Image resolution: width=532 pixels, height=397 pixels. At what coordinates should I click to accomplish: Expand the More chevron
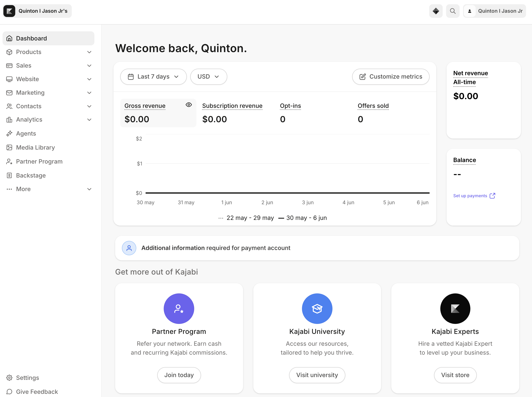tap(89, 189)
